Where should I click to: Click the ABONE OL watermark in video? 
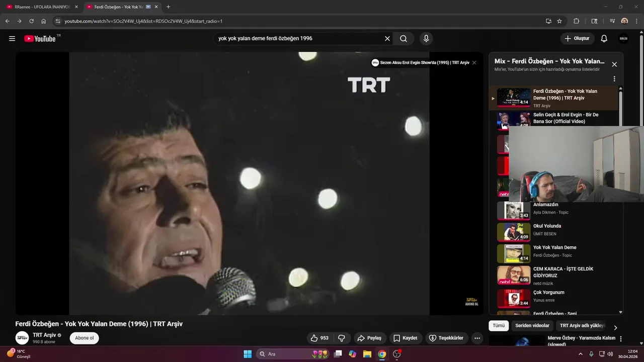click(471, 302)
